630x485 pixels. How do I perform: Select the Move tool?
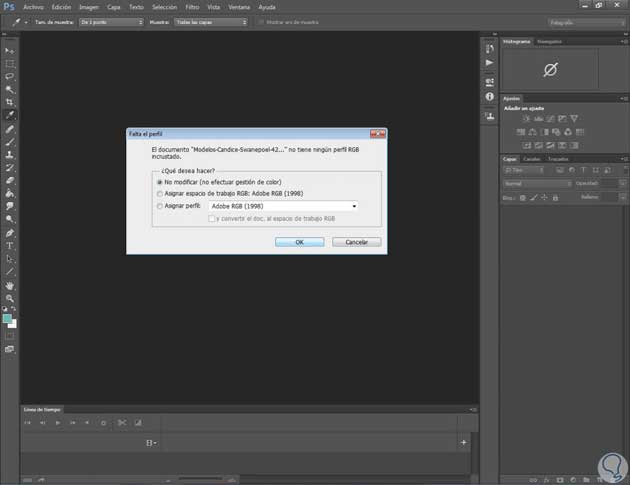10,51
